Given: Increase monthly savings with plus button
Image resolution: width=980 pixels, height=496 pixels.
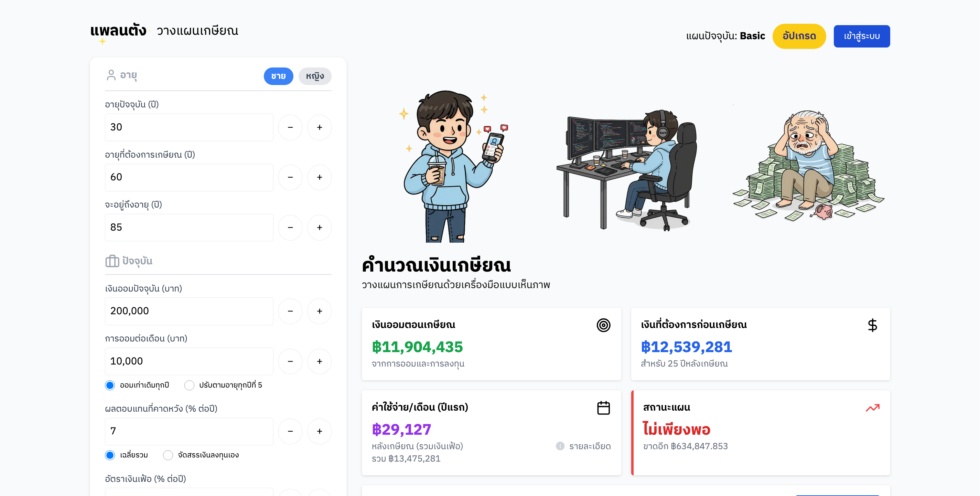Looking at the screenshot, I should click(320, 361).
